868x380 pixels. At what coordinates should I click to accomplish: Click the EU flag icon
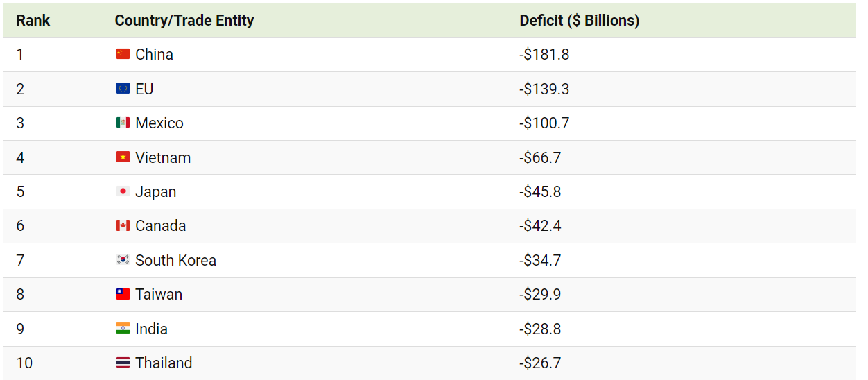click(x=123, y=89)
